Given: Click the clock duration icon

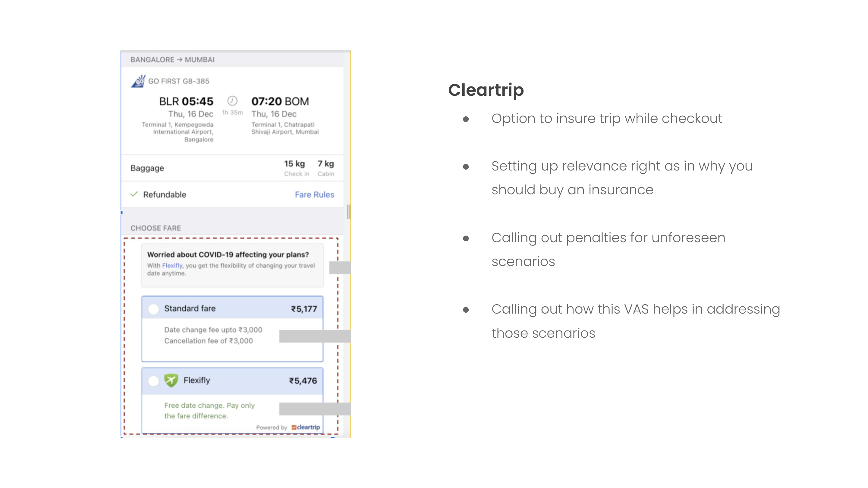Looking at the screenshot, I should tap(232, 101).
